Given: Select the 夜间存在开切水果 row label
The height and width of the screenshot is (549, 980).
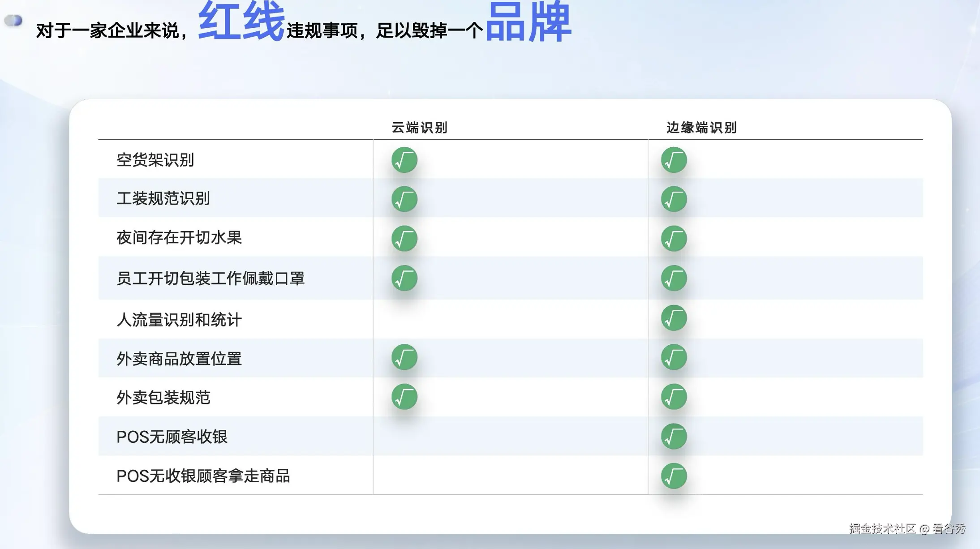Looking at the screenshot, I should click(179, 237).
